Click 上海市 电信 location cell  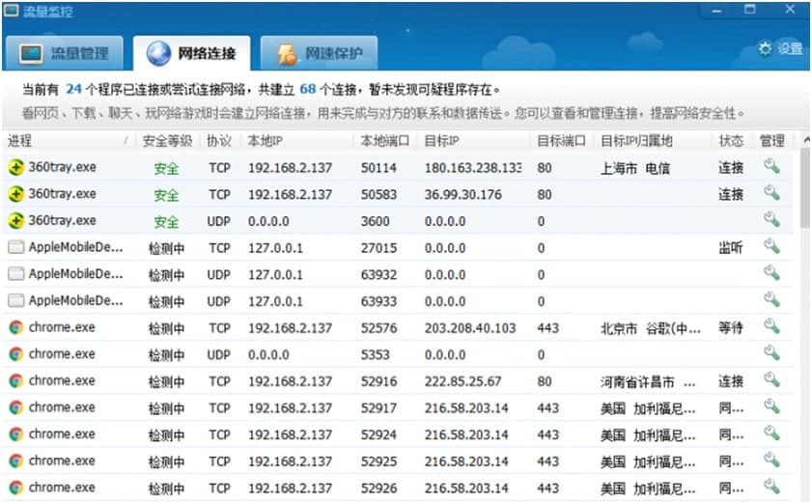coord(635,168)
